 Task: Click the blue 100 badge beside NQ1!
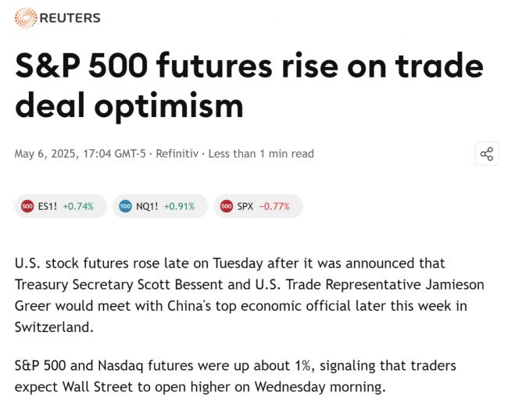[125, 206]
